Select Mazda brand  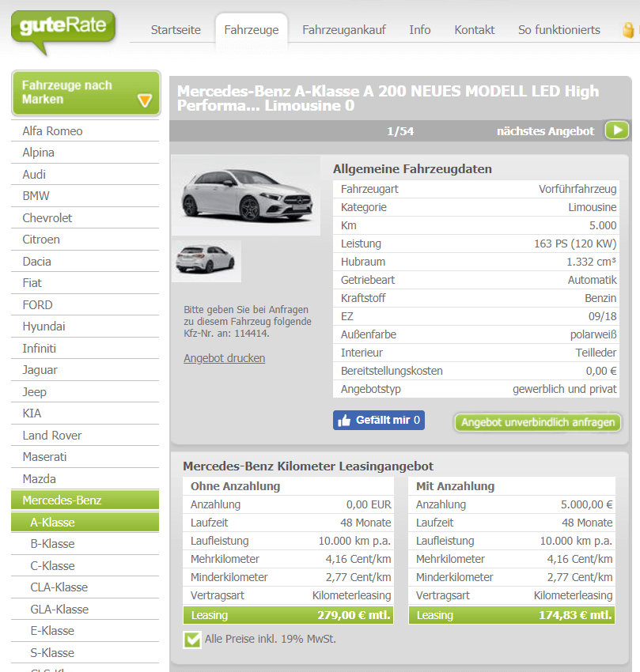point(85,479)
